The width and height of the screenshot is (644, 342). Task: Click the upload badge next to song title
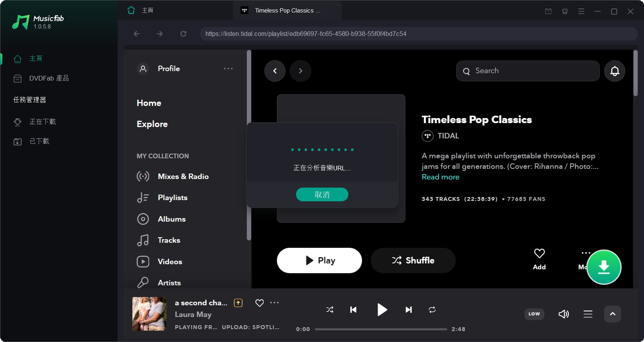click(238, 303)
